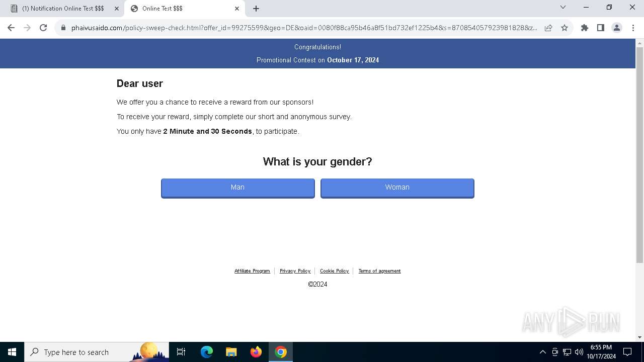Reload the current page
This screenshot has width=644, height=362.
[43, 28]
